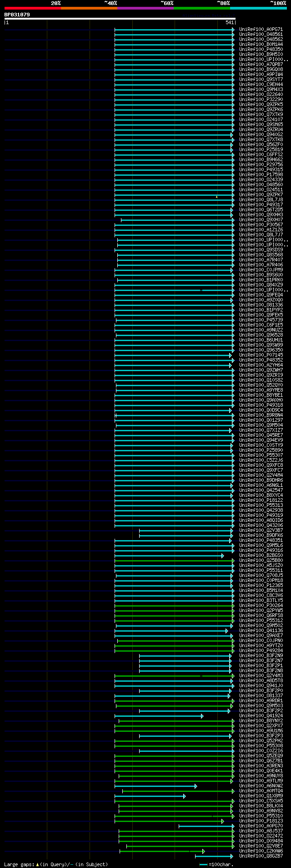Select label UniRef100_Q8GZB7

(261, 856)
